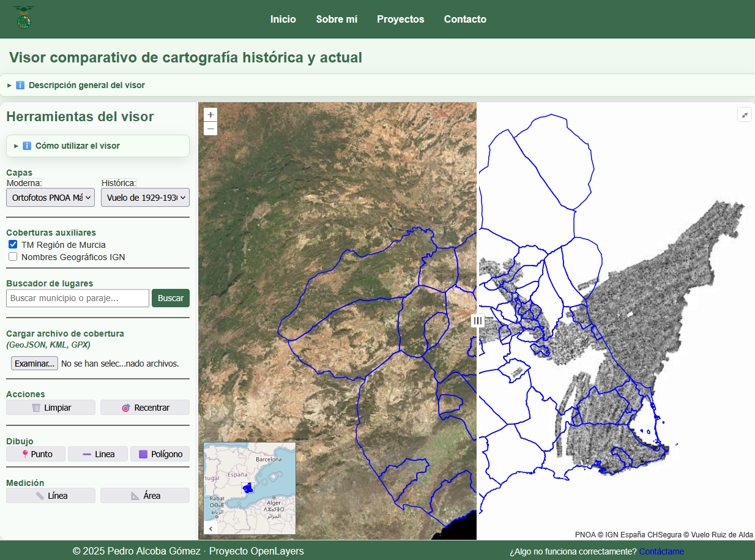Enable TM Región de Murcia coverage checkbox
This screenshot has height=560, width=755.
click(13, 244)
